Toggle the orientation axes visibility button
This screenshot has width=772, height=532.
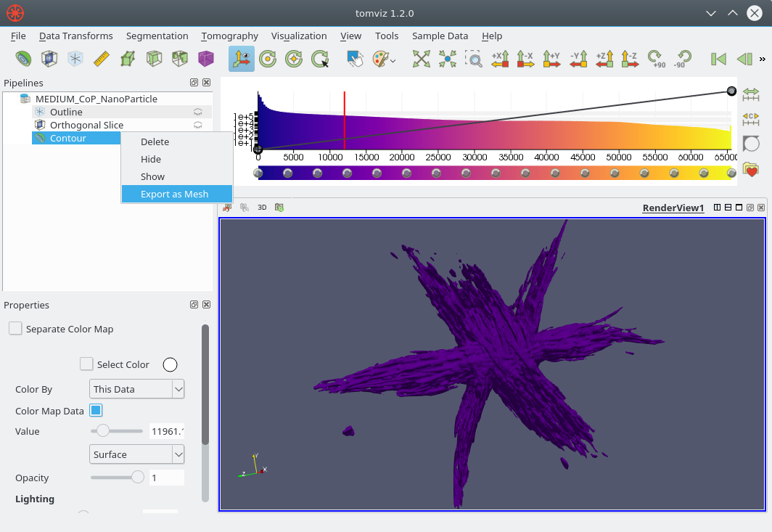pyautogui.click(x=241, y=59)
